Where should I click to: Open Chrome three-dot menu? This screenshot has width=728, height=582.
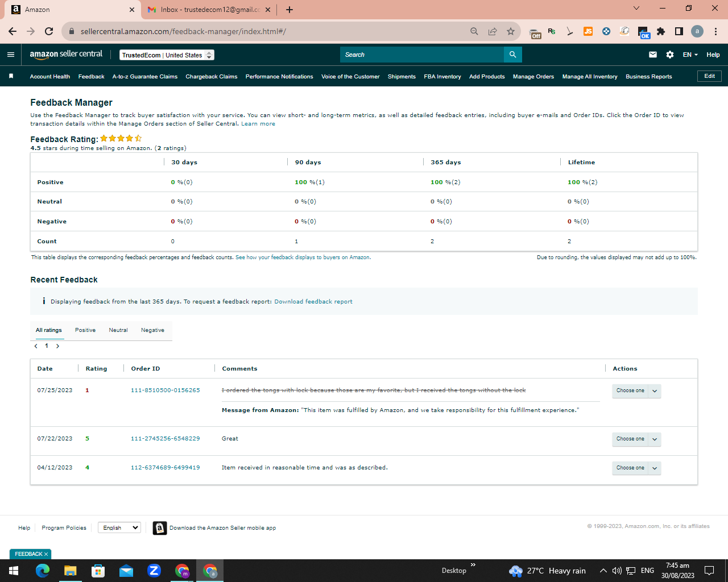point(715,31)
